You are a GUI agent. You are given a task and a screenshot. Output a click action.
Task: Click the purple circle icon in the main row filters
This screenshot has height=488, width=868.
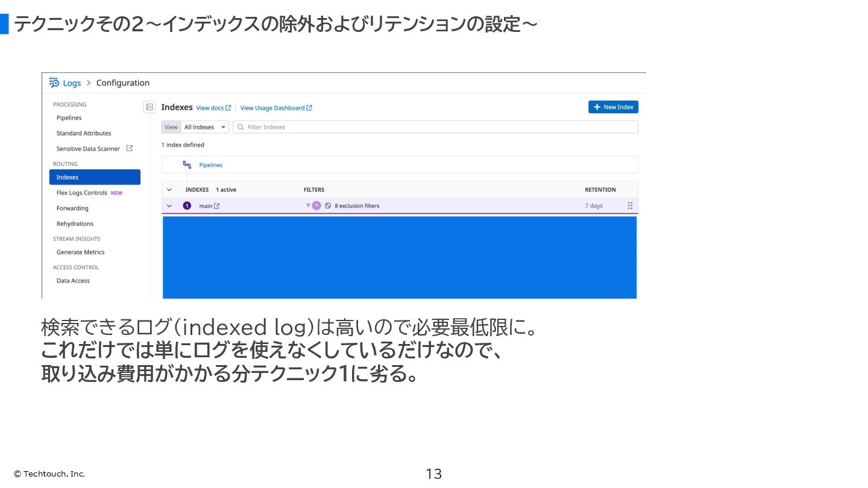(x=316, y=205)
